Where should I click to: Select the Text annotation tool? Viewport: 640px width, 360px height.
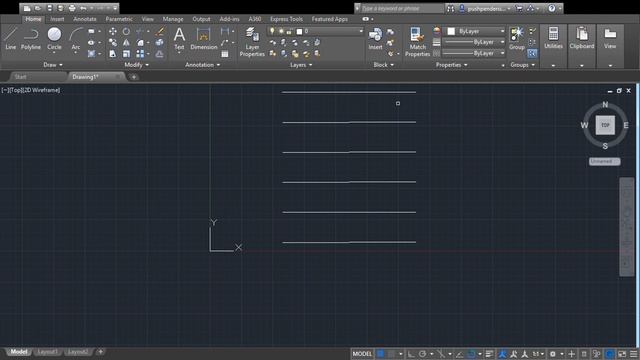click(179, 39)
